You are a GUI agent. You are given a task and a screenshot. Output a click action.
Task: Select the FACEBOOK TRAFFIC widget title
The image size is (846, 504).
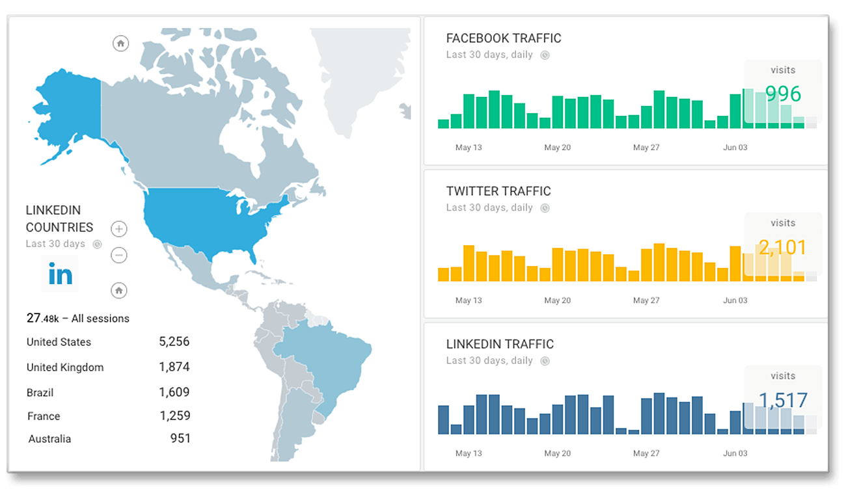[x=503, y=38]
